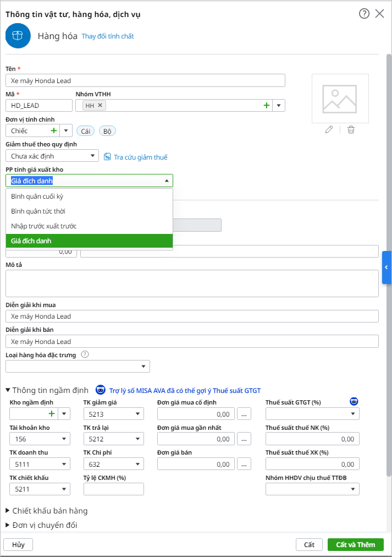Select Bình quân tức thời option
The image size is (392, 557).
(x=90, y=211)
